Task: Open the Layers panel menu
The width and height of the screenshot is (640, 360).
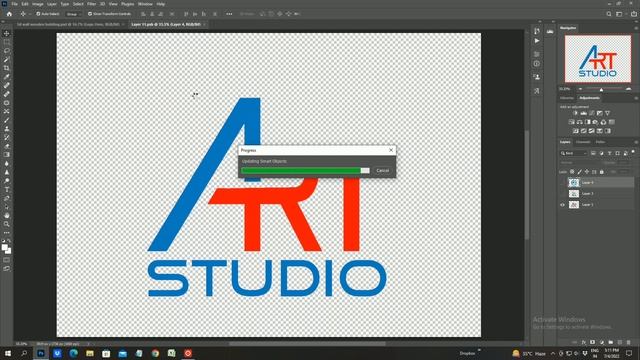Action: coord(636,142)
